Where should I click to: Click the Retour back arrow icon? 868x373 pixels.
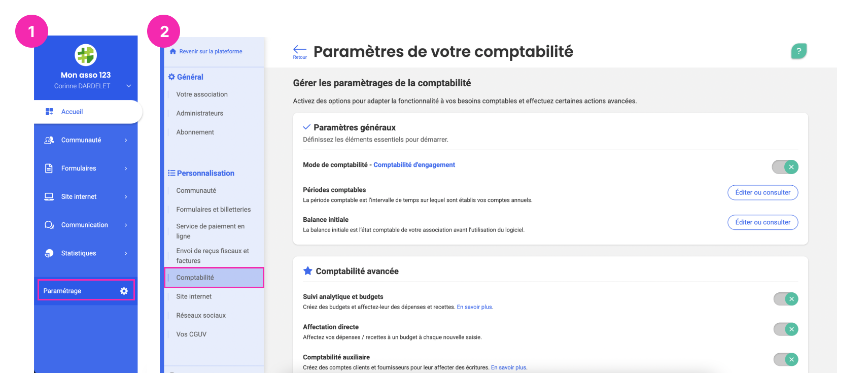[x=300, y=49]
